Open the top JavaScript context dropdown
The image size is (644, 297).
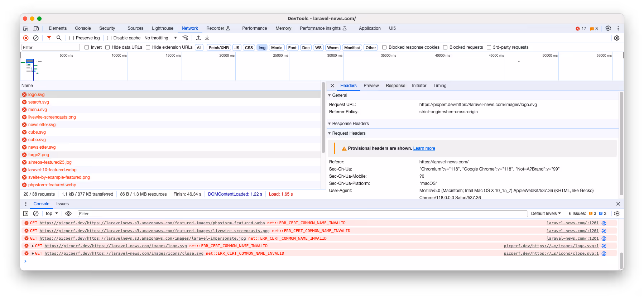click(52, 214)
